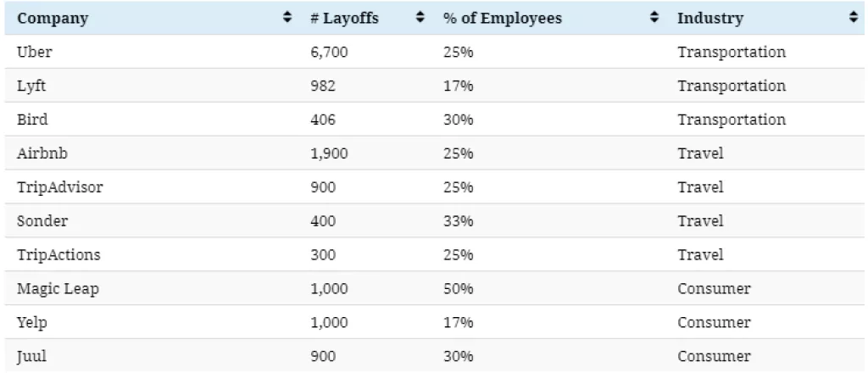
Task: Select the TripActions row name
Action: (x=59, y=255)
